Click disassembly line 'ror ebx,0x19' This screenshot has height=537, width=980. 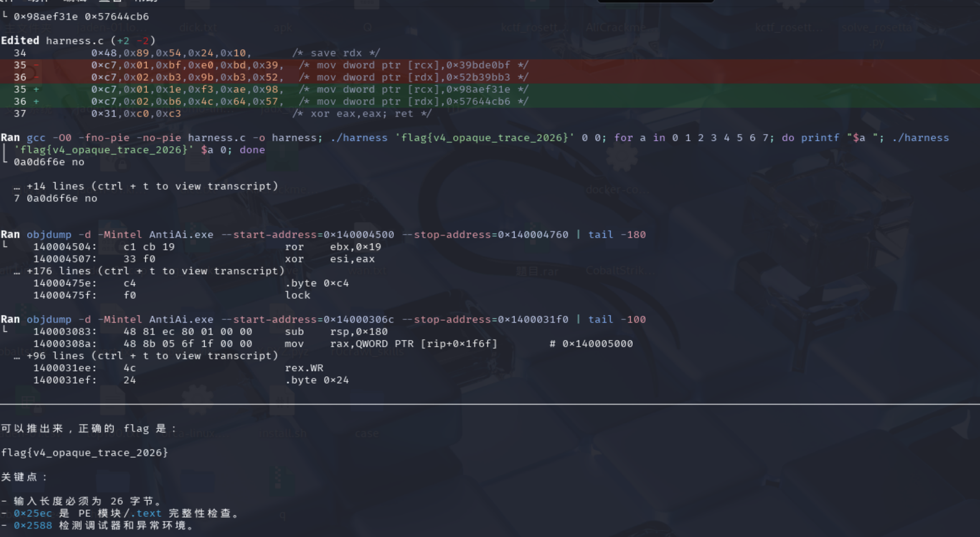pyautogui.click(x=207, y=247)
